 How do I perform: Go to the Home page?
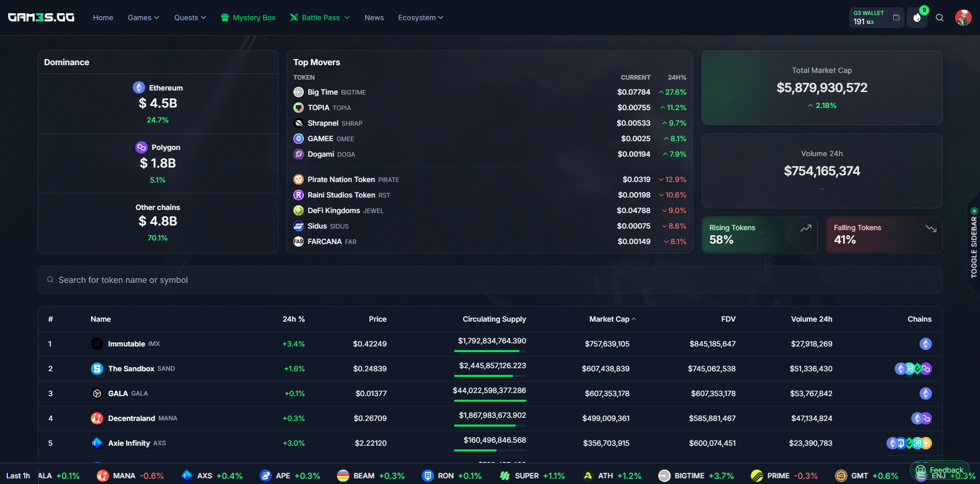point(103,18)
